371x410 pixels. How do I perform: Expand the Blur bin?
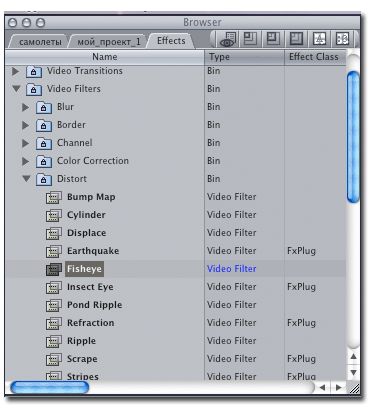26,107
